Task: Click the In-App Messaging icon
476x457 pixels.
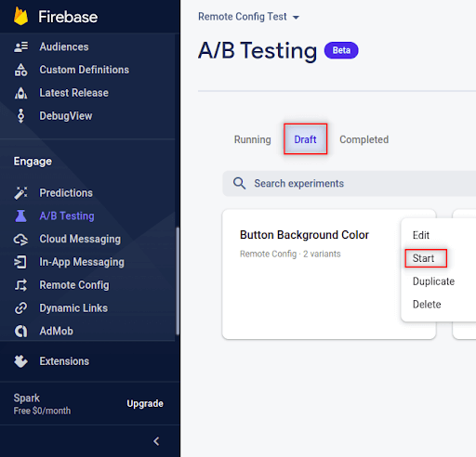Action: point(20,262)
